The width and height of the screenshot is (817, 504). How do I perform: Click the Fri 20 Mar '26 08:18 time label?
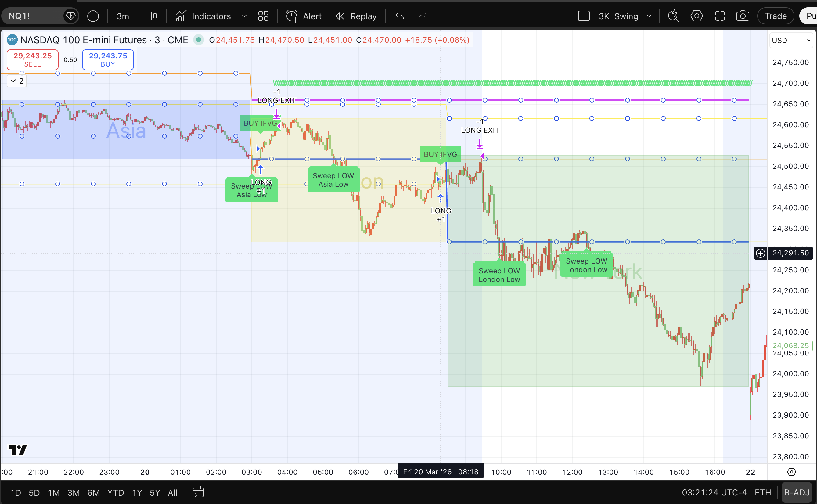pyautogui.click(x=440, y=472)
